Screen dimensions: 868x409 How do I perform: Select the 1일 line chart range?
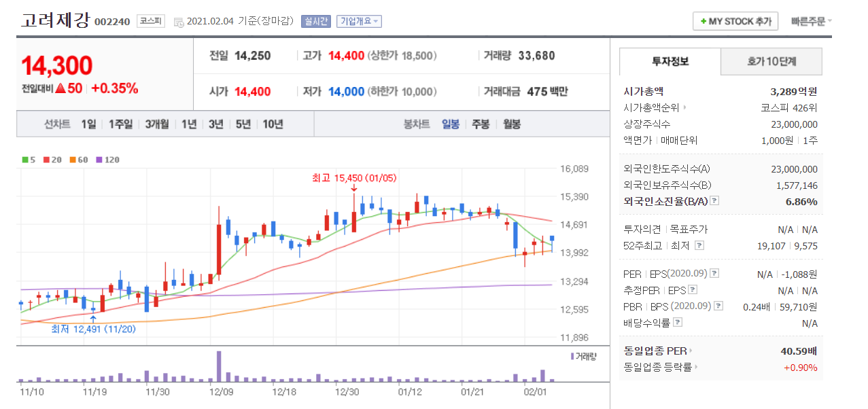(88, 124)
